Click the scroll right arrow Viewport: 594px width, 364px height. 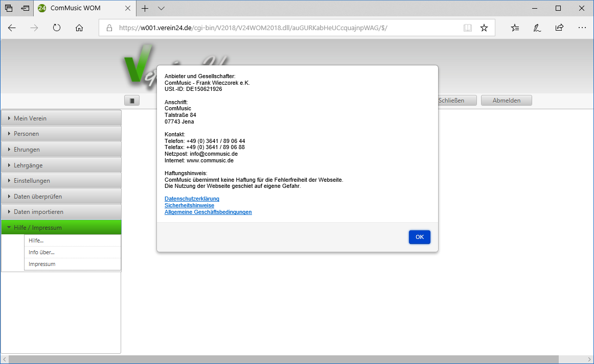click(x=589, y=359)
